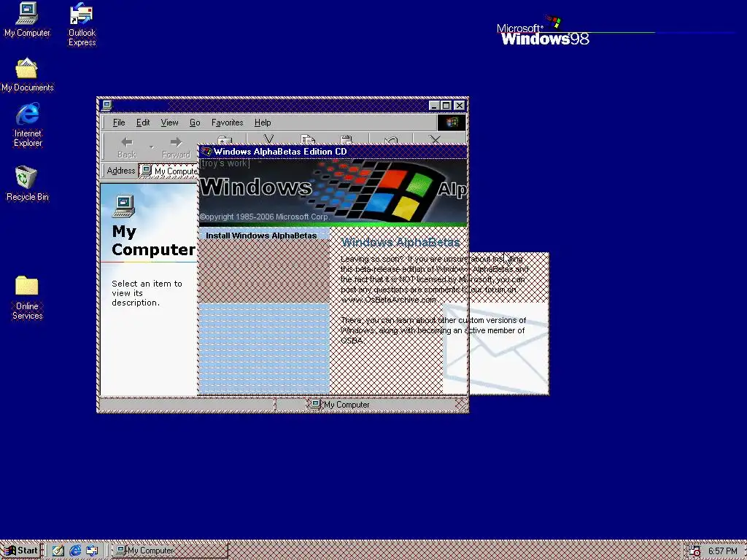The image size is (747, 560).
Task: Open the View menu
Action: pos(169,122)
